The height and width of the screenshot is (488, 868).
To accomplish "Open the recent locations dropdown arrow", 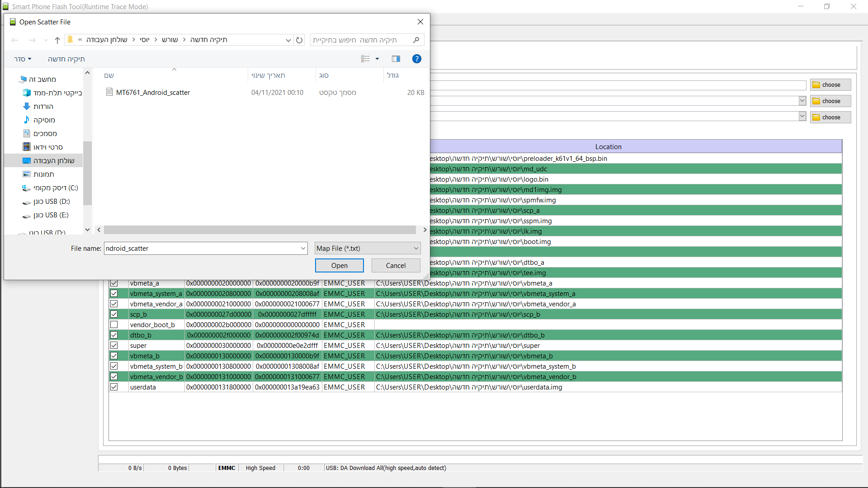I will tap(46, 40).
